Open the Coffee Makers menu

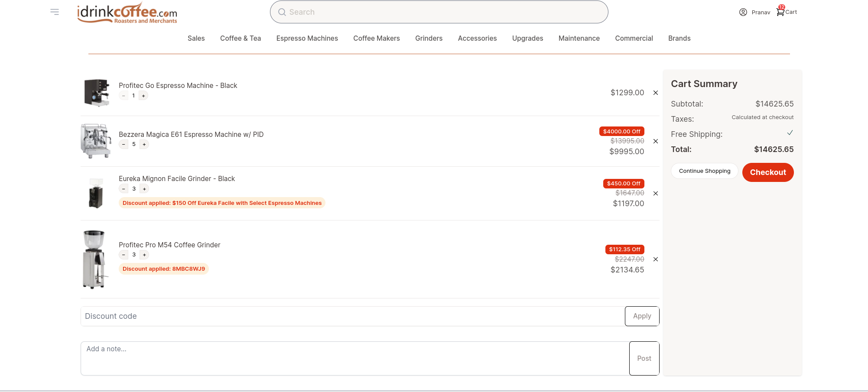tap(377, 38)
